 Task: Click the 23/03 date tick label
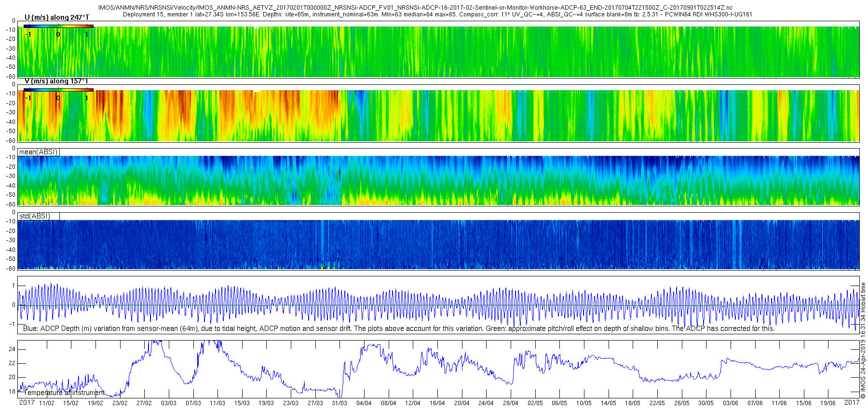pos(291,403)
